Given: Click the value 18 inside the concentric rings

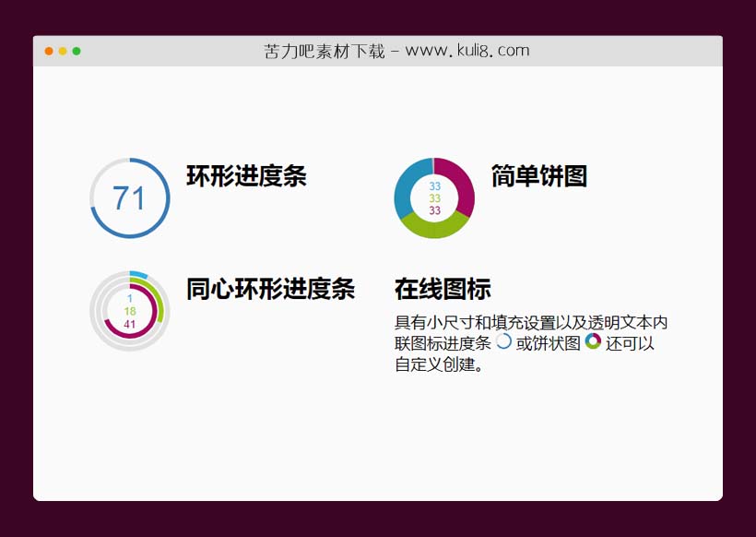Looking at the screenshot, I should (x=130, y=310).
